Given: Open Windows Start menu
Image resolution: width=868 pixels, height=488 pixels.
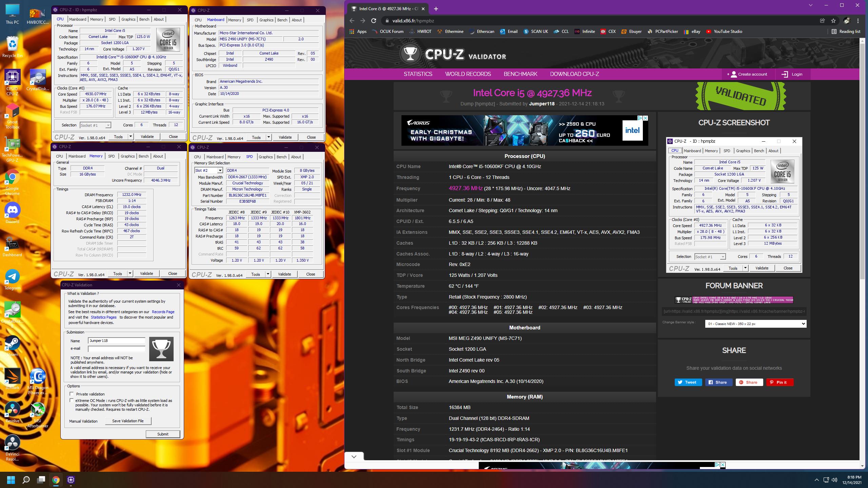Looking at the screenshot, I should click(x=11, y=480).
